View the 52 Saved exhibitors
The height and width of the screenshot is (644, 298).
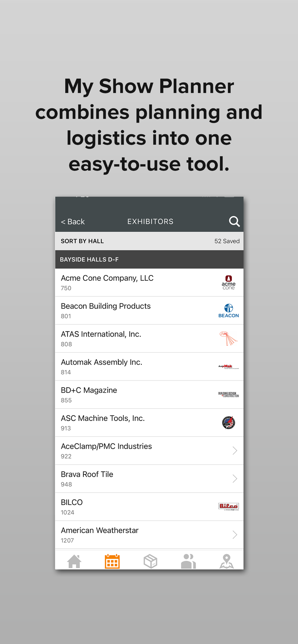point(227,241)
